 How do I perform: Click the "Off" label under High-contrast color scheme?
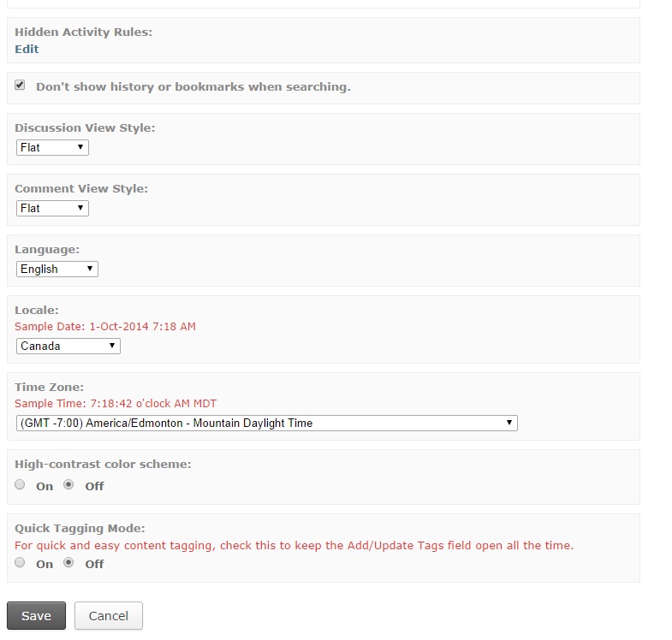[x=94, y=486]
